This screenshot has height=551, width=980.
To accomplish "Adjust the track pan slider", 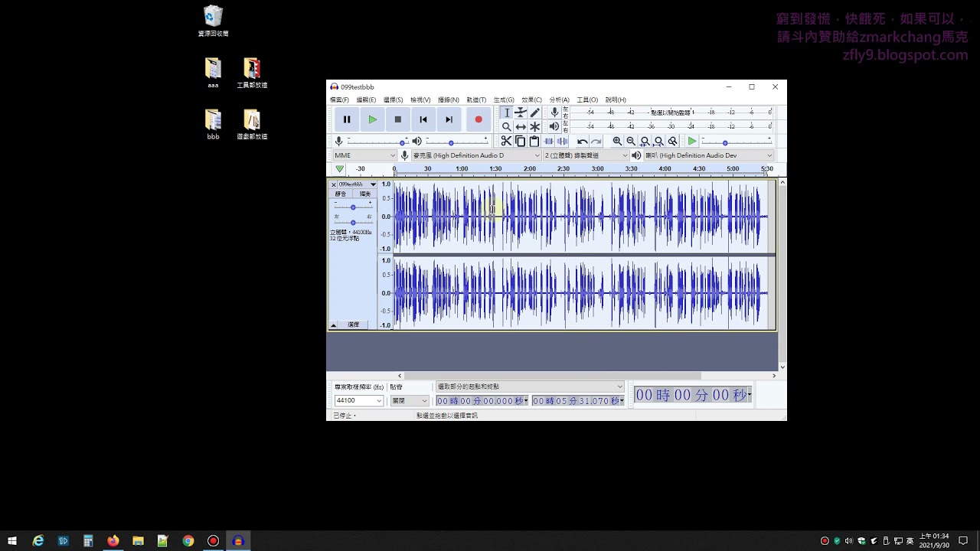I will [353, 222].
